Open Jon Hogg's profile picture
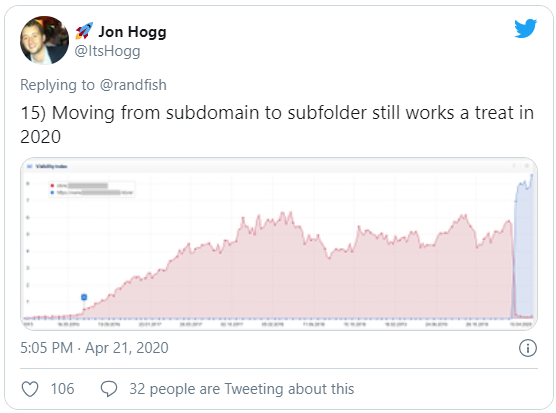This screenshot has width=556, height=413. (44, 40)
